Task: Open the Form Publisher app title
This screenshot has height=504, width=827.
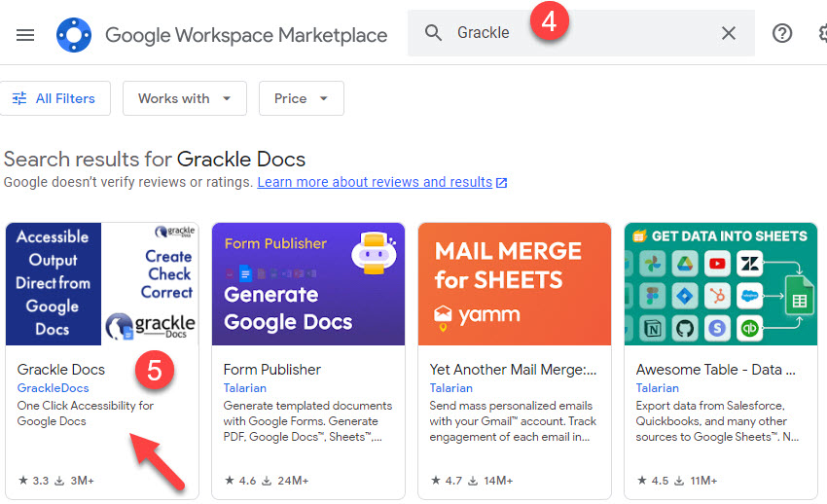Action: pos(271,370)
